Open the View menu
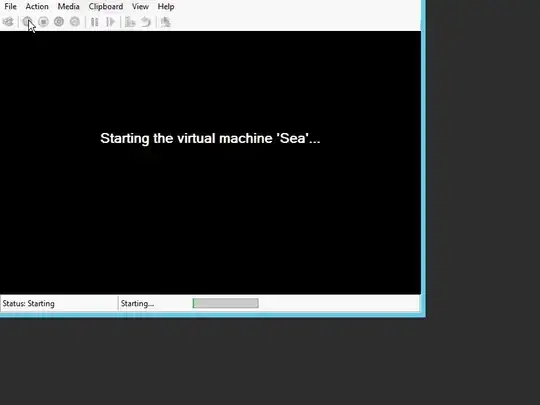Screen dimensions: 540x405 coord(140,7)
